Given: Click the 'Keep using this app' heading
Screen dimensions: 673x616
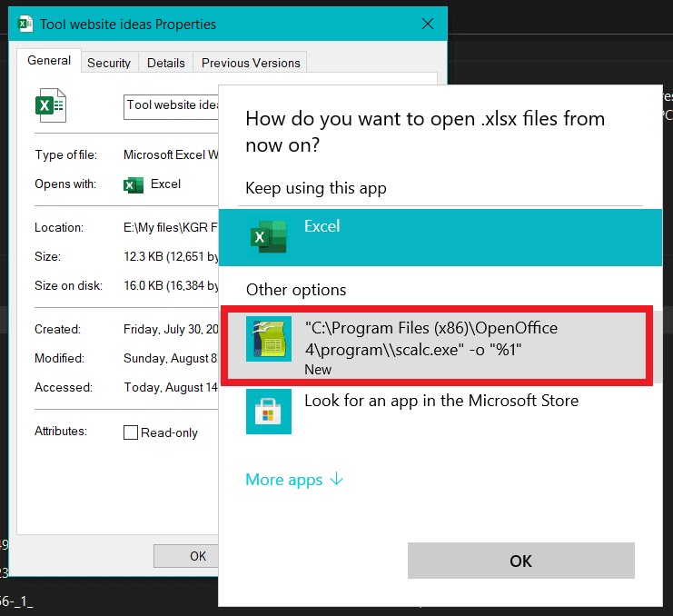Looking at the screenshot, I should [x=316, y=188].
